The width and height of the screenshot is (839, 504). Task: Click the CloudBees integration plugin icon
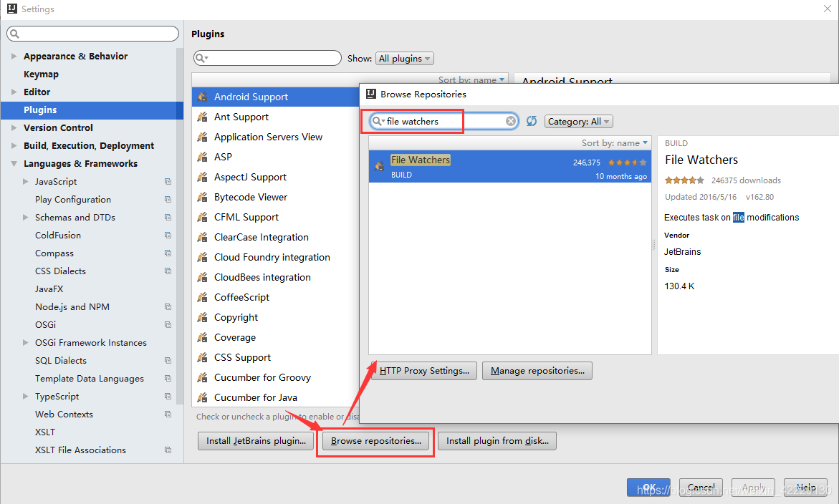coord(202,277)
